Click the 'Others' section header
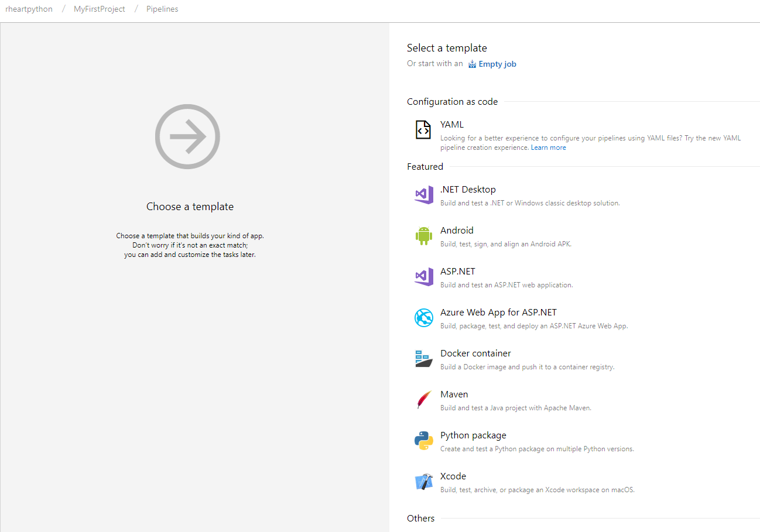Viewport: 760px width, 532px height. click(420, 519)
